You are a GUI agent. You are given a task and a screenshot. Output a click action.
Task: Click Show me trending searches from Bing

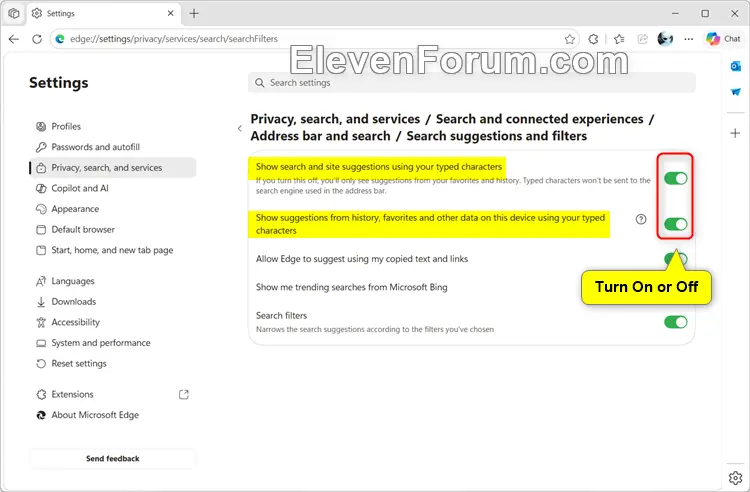352,287
